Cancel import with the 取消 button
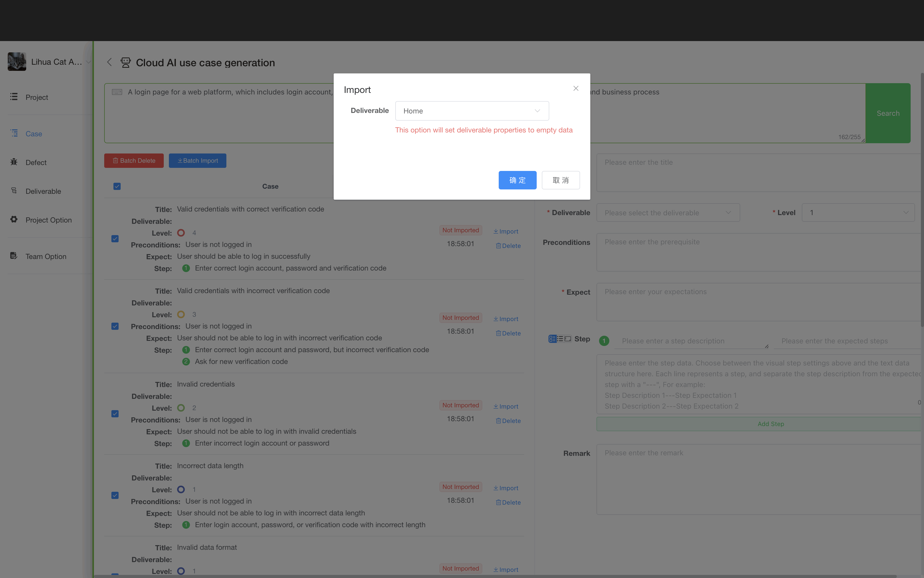 click(561, 180)
